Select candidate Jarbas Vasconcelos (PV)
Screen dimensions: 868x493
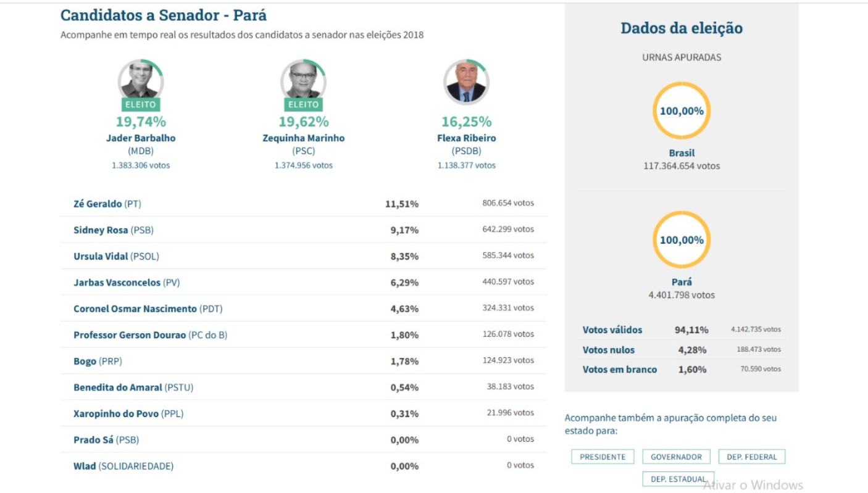[x=303, y=282]
